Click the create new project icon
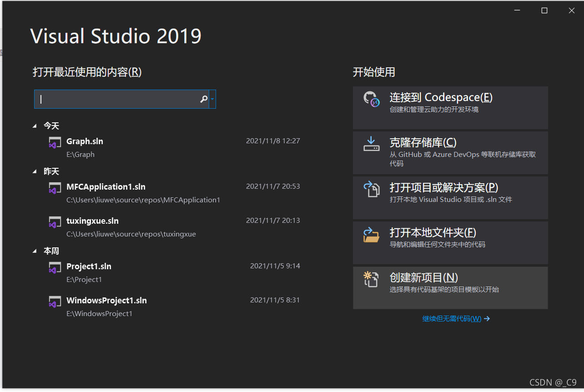Viewport: 584px width, 392px height. pyautogui.click(x=371, y=279)
